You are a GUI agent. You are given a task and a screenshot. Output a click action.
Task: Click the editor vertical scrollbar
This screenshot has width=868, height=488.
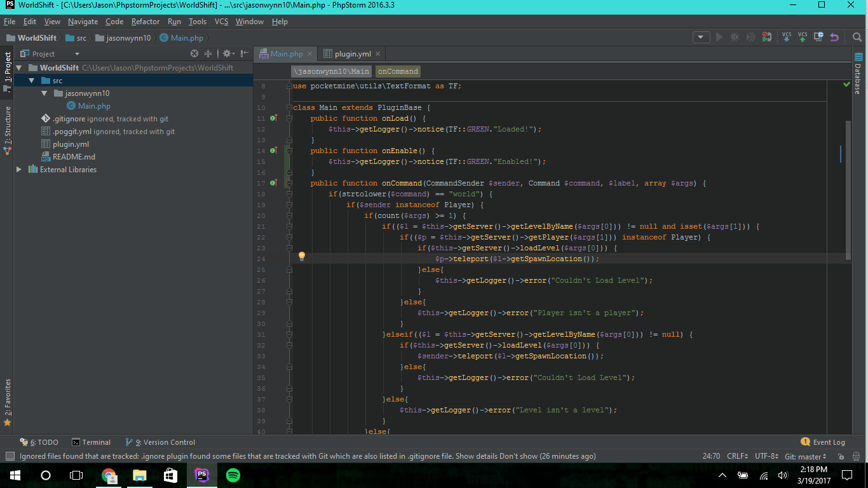pyautogui.click(x=848, y=191)
